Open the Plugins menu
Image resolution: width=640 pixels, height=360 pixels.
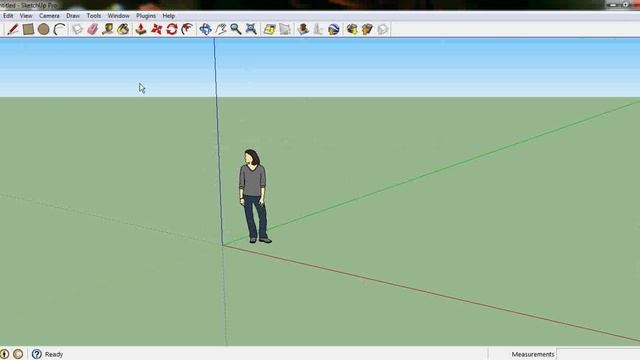(x=146, y=16)
